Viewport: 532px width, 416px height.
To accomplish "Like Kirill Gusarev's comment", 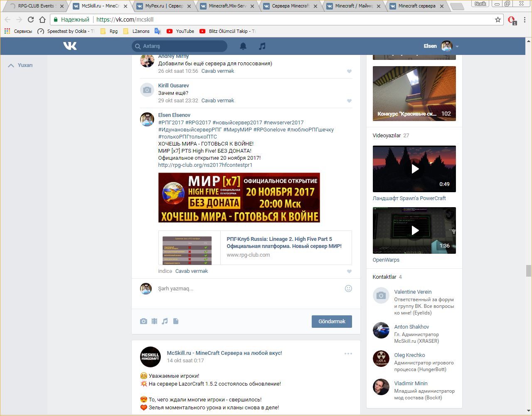I will point(349,101).
